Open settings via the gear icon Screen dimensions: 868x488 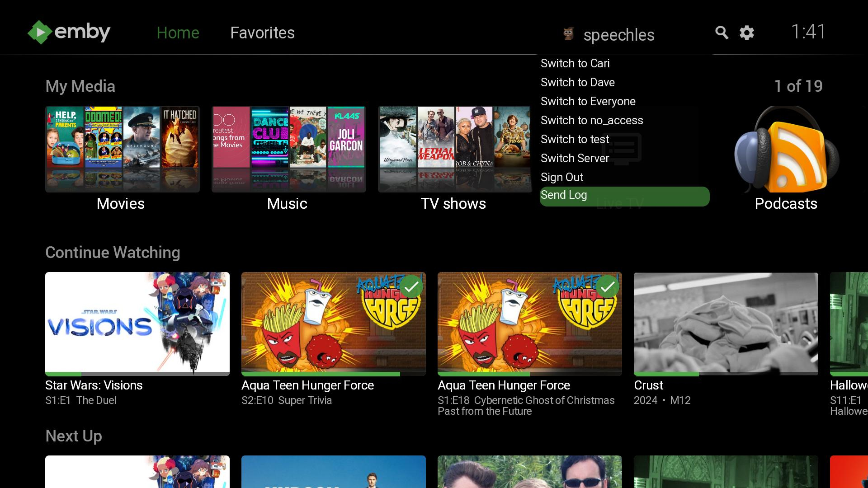747,33
